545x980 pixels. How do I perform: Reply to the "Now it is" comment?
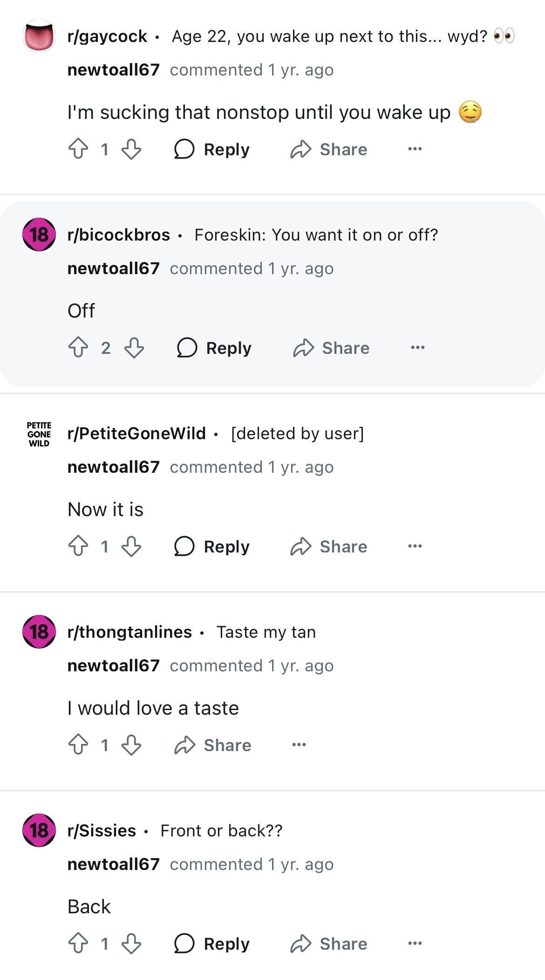point(212,546)
